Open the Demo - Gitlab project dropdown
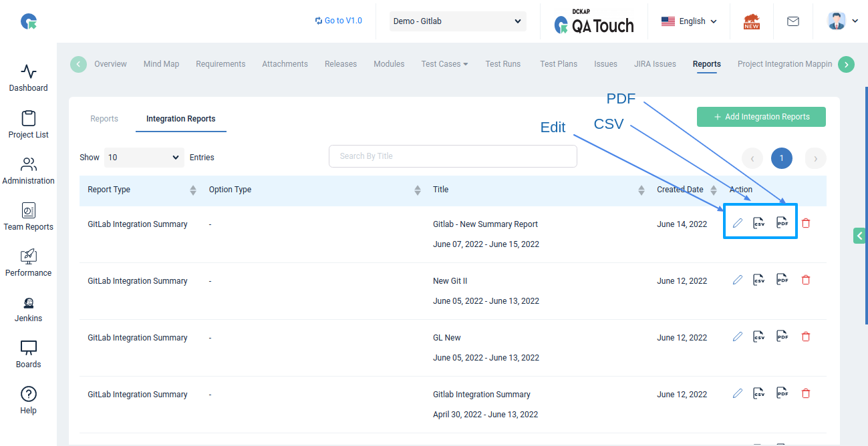Image resolution: width=868 pixels, height=446 pixels. 458,21
